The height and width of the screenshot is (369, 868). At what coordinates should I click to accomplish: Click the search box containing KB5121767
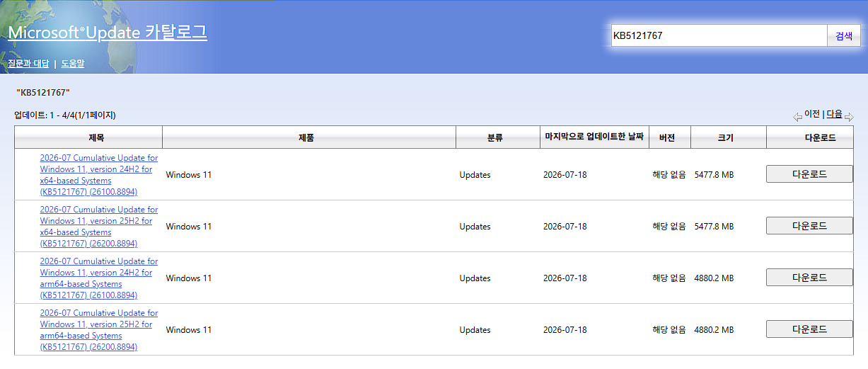pos(719,35)
